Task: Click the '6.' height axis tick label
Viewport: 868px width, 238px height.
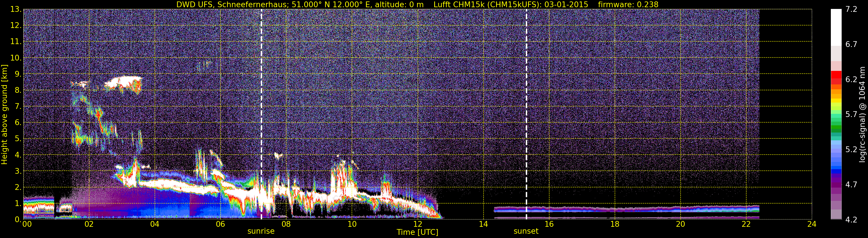Action: tap(18, 123)
